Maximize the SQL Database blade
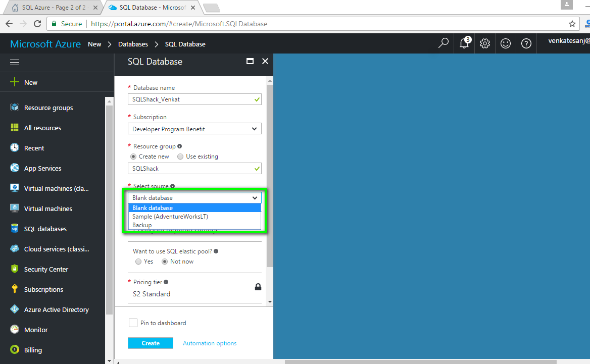The image size is (590, 364). (250, 61)
